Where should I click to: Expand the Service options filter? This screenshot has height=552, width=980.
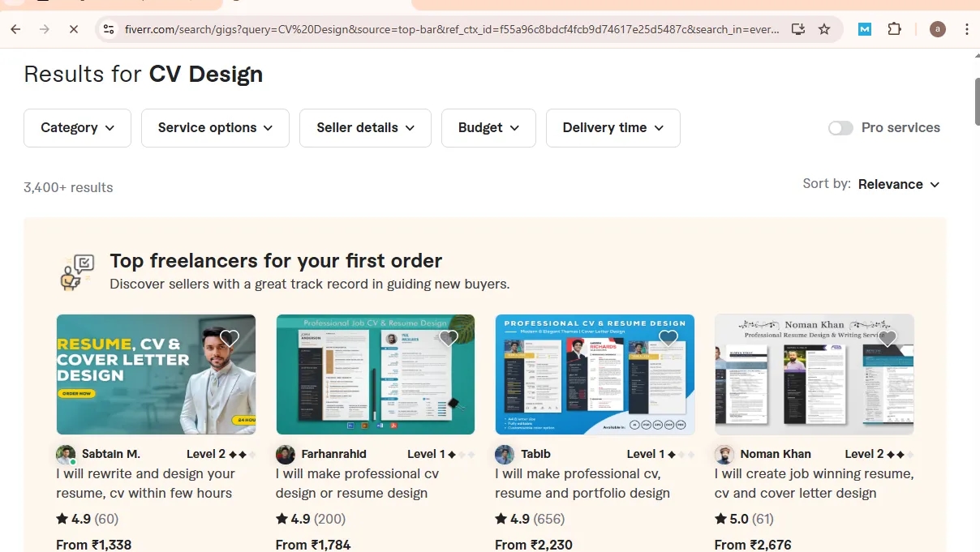[x=215, y=128]
